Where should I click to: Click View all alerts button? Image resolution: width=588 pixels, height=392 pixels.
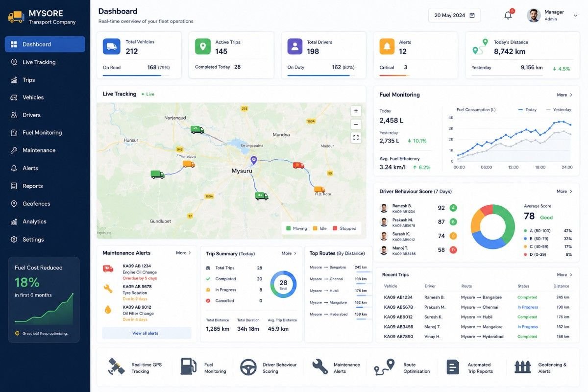[x=147, y=333]
